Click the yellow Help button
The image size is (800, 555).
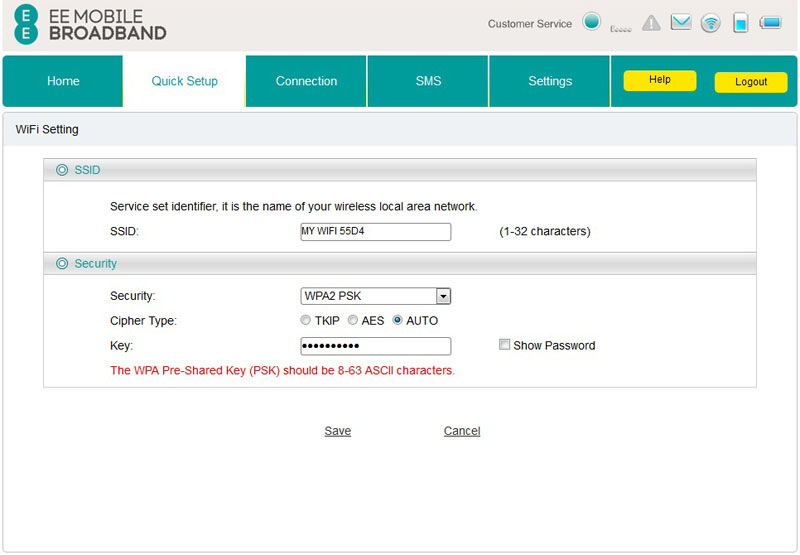660,80
